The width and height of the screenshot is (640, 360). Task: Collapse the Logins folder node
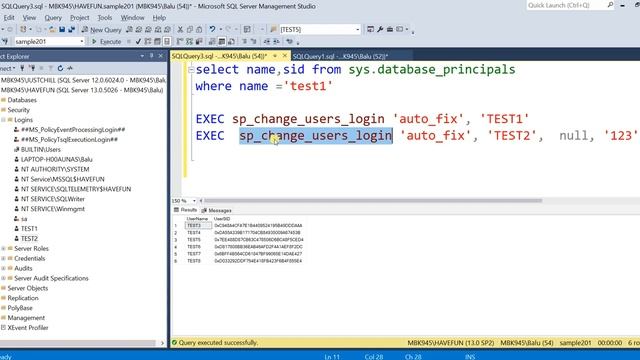(3, 120)
